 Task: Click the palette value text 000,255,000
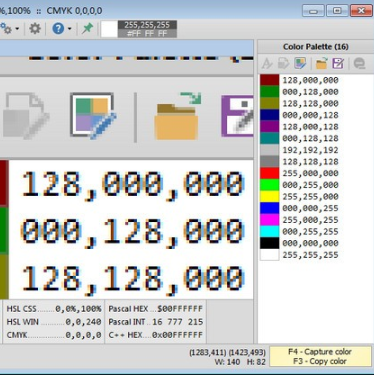coord(310,185)
